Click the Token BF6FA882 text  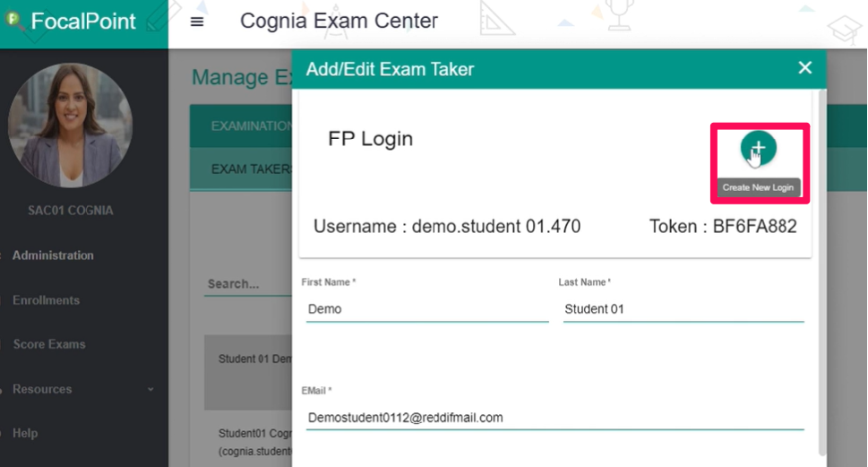(723, 227)
